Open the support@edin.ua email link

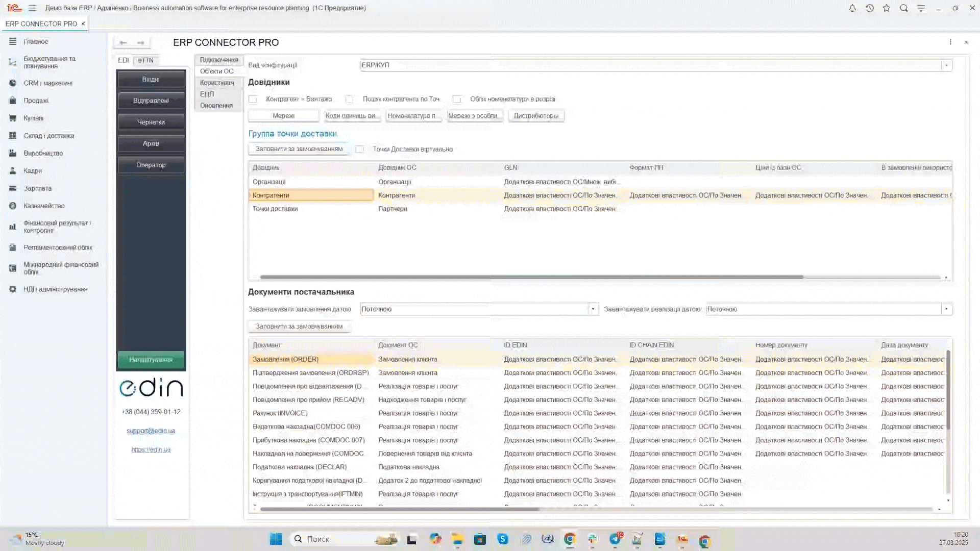(151, 431)
